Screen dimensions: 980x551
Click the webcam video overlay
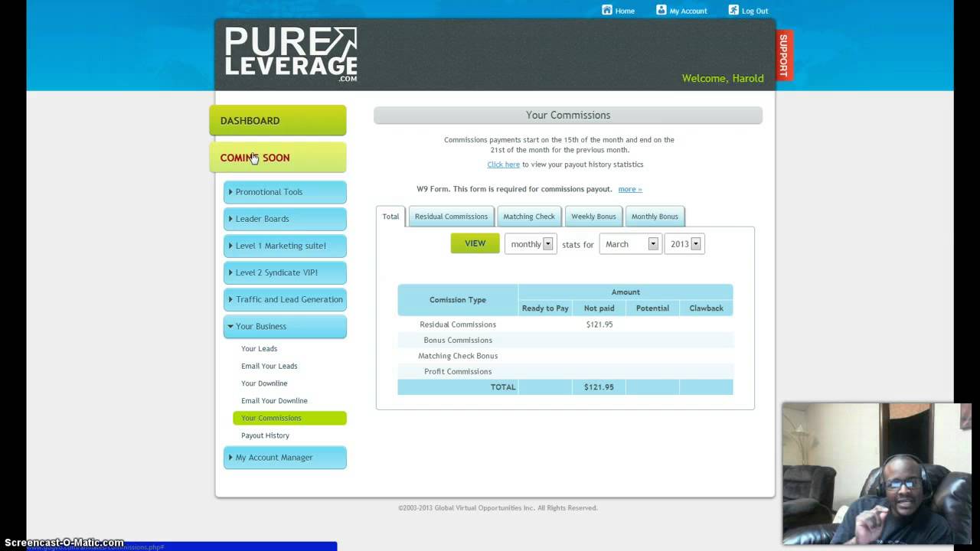click(x=877, y=473)
